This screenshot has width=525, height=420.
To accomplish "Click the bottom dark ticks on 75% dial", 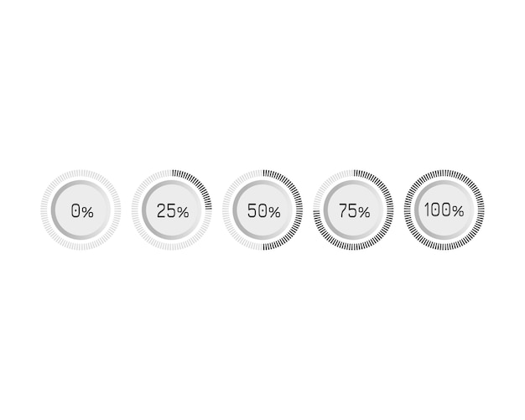I will click(354, 246).
